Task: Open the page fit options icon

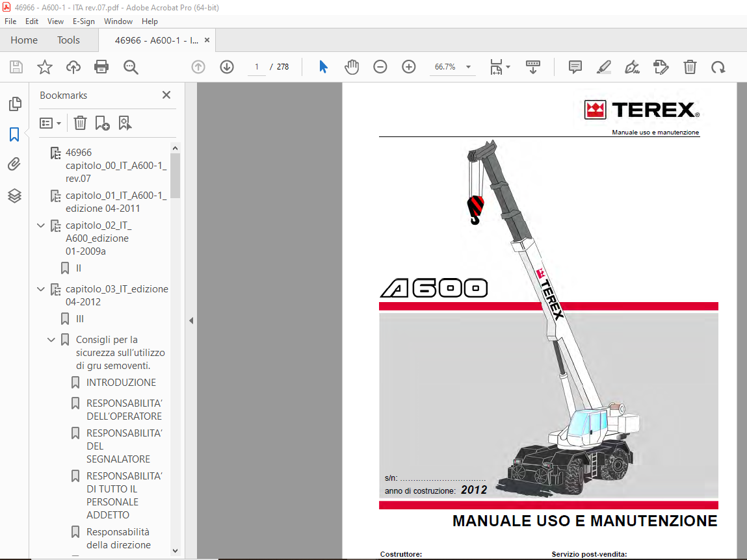Action: 499,67
